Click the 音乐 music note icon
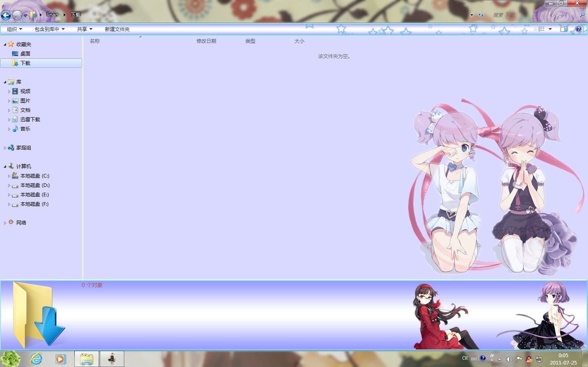588x367 pixels. (x=15, y=129)
